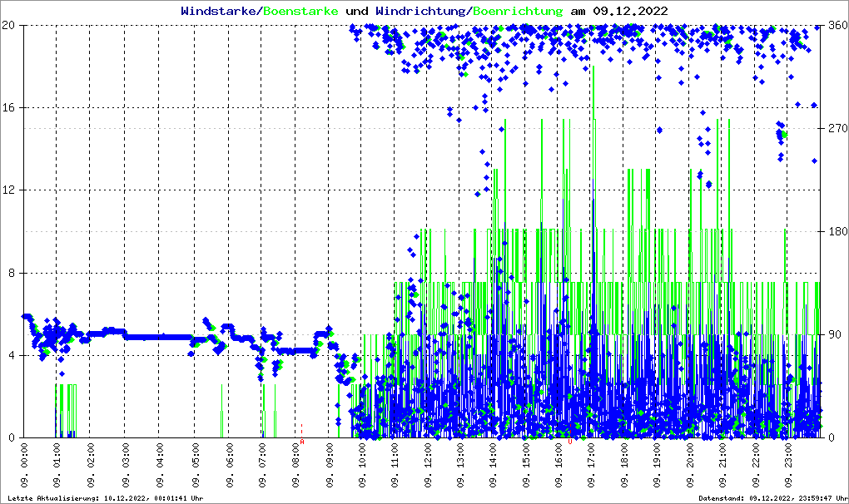The height and width of the screenshot is (504, 849).
Task: Click the '09. 00:00' time axis label
Action: (24, 466)
